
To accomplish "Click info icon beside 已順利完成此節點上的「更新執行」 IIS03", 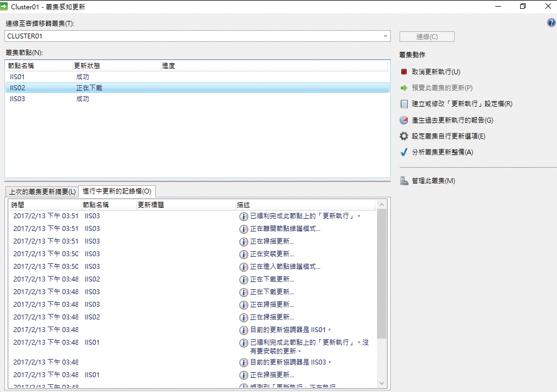I will [243, 217].
